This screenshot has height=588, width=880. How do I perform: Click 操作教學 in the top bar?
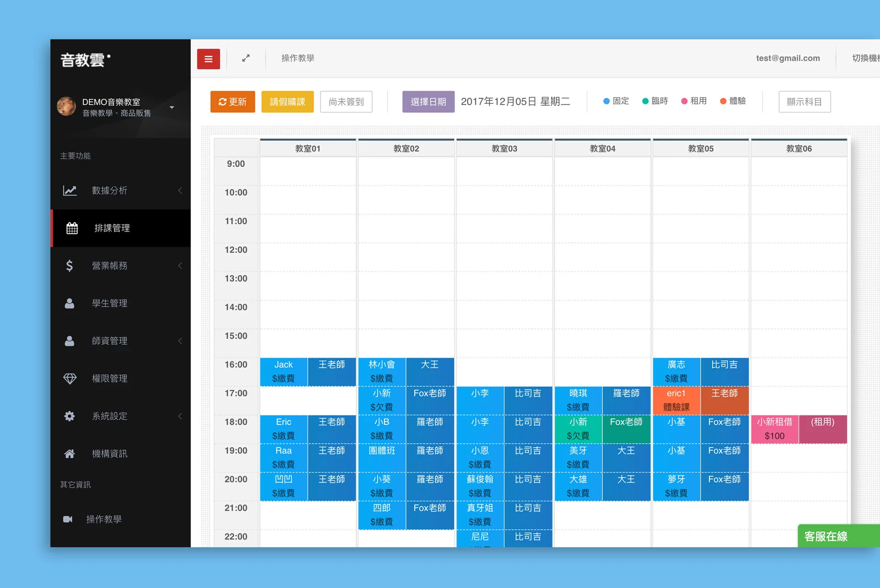pos(297,58)
